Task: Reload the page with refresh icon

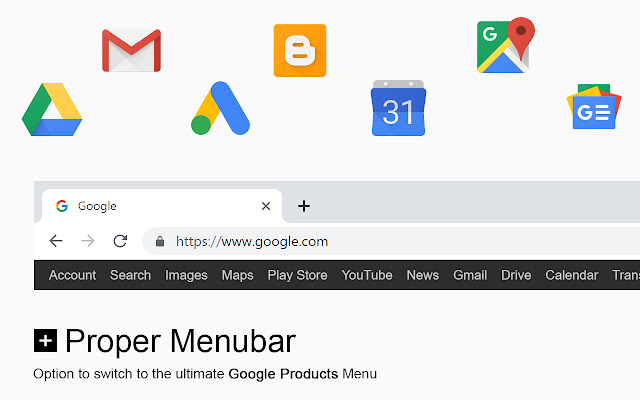Action: click(x=120, y=241)
